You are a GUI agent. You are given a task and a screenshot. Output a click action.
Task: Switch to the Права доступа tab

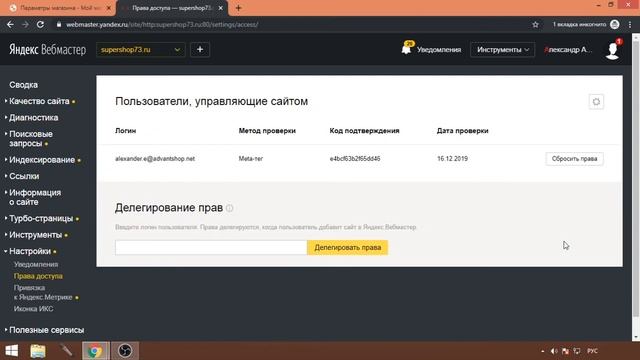[171, 8]
